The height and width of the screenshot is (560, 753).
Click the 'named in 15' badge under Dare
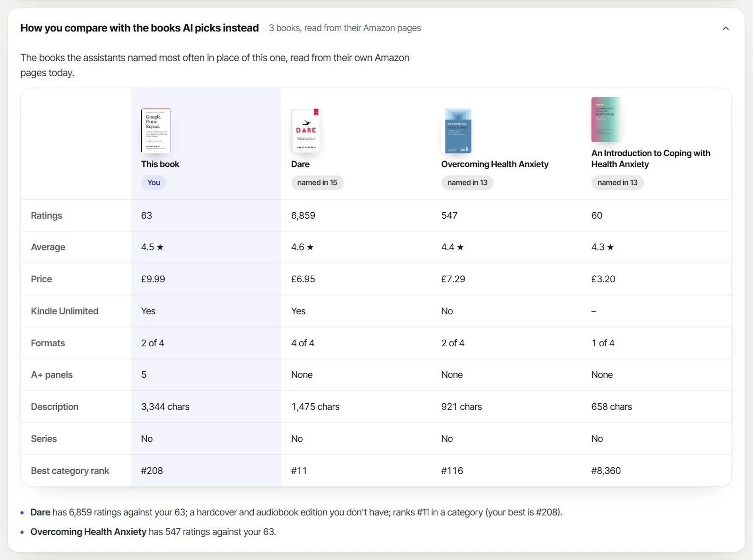(x=317, y=183)
